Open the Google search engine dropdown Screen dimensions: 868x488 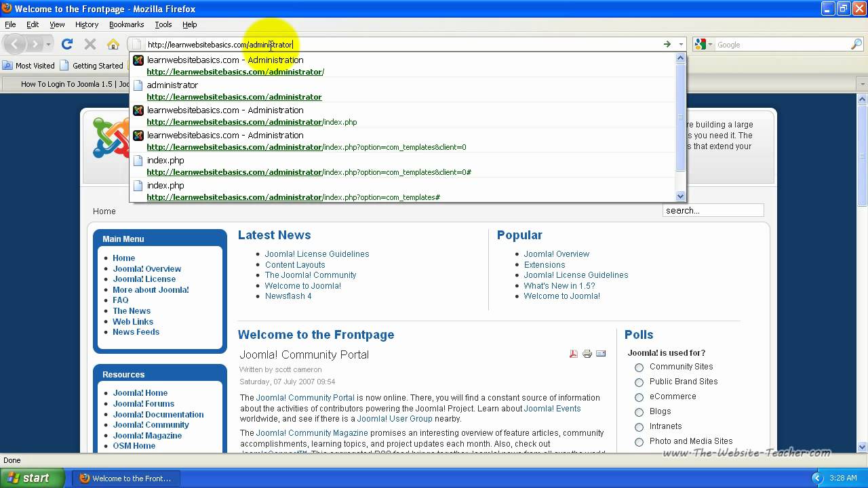(x=703, y=44)
